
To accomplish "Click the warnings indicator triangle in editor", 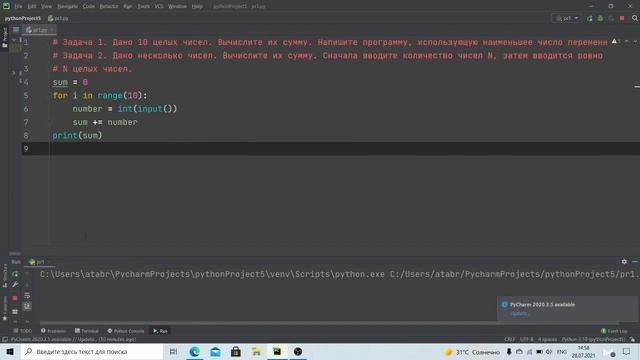I will click(615, 42).
